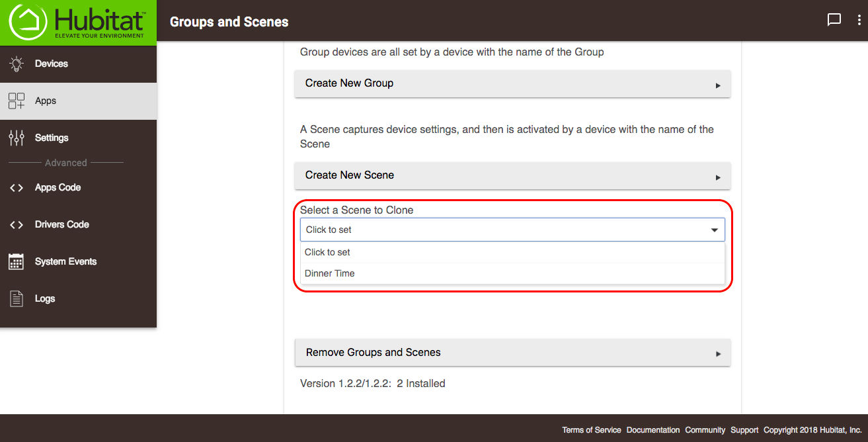The image size is (868, 442).
Task: Open Apps in the sidebar
Action: [78, 101]
